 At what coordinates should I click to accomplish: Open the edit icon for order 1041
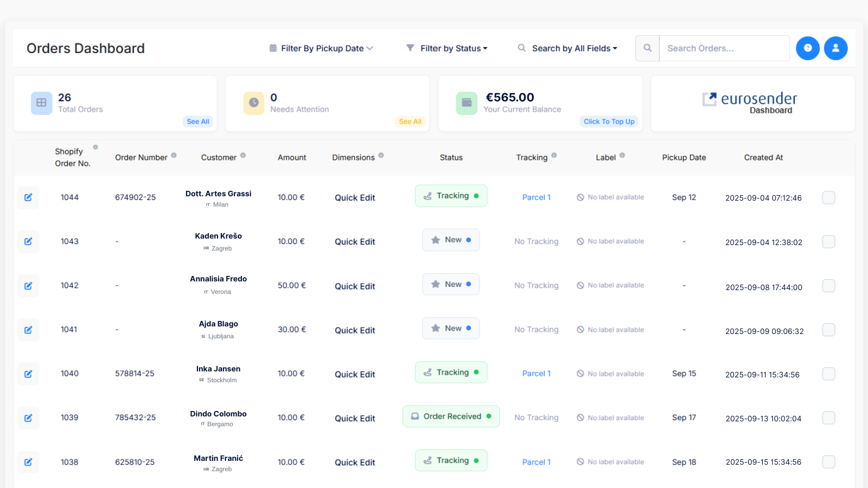click(28, 330)
